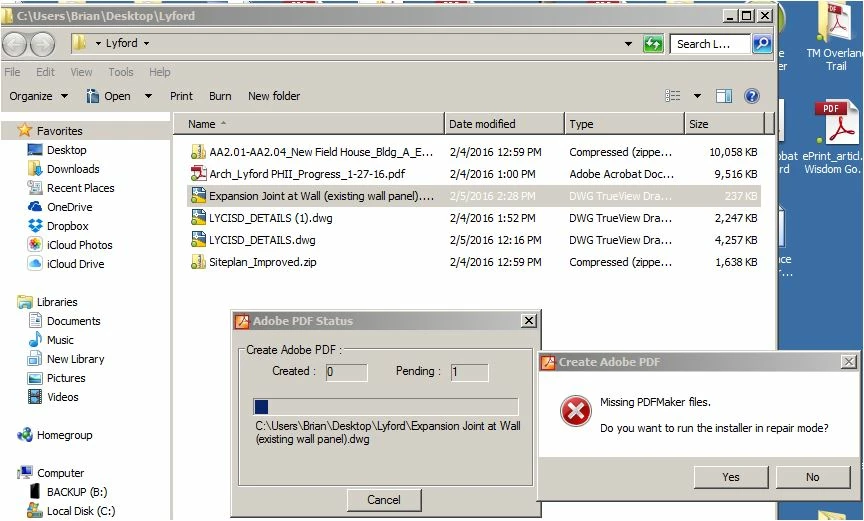Open Recent Places in Favorites
This screenshot has width=864, height=521.
[71, 188]
